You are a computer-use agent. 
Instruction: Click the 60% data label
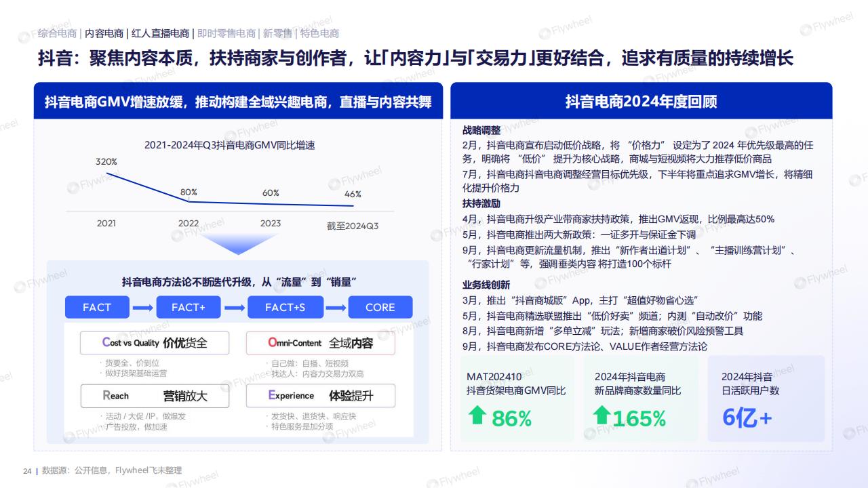coord(271,193)
